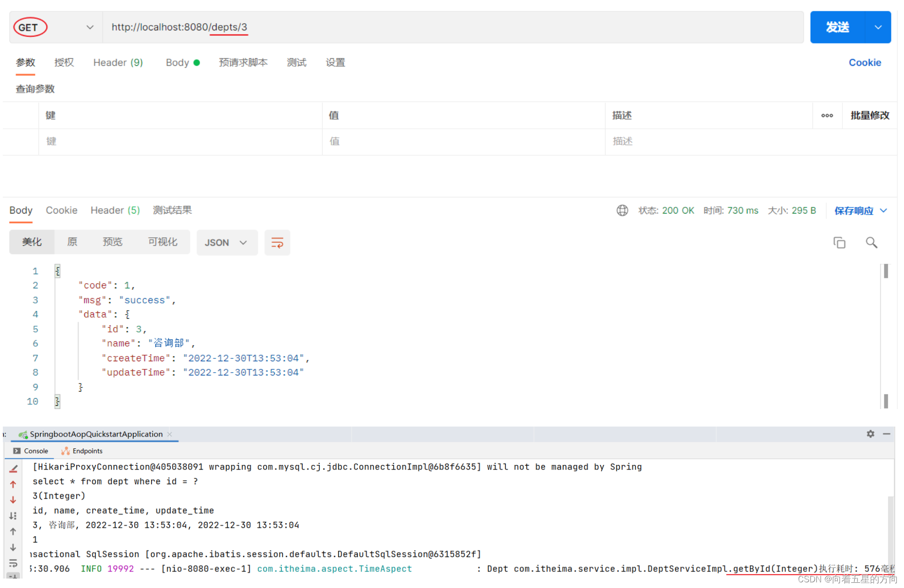
Task: Expand the 保存响应 dropdown arrow
Action: point(885,211)
